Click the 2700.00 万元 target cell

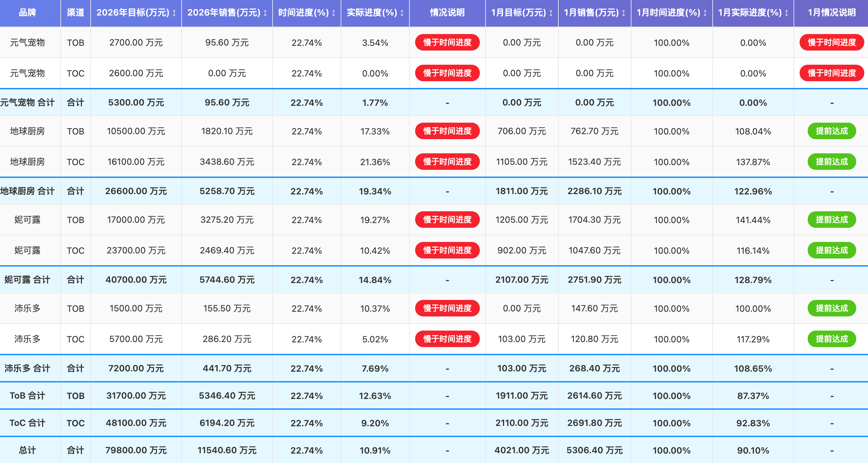click(x=136, y=42)
